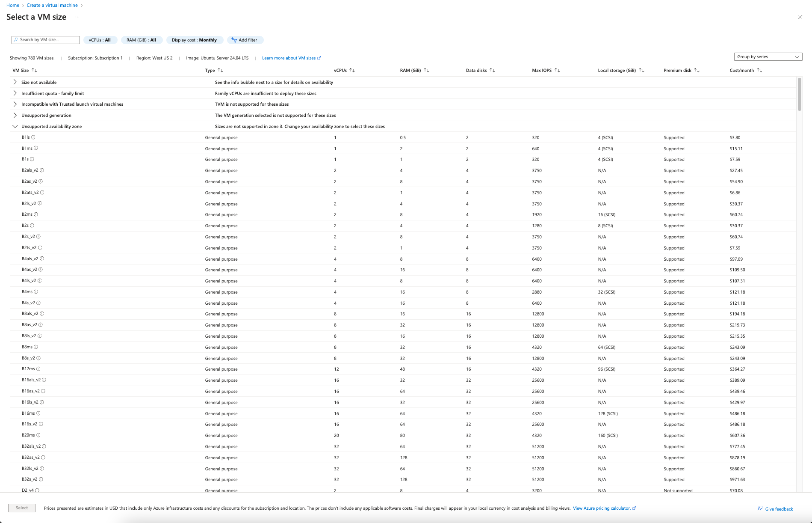Click the info icon next to B1ls

click(x=33, y=137)
